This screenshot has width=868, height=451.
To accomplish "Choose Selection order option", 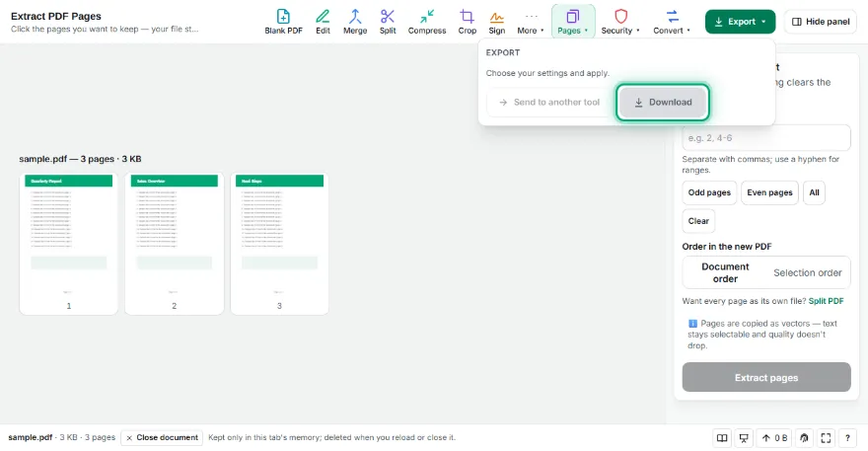I will tap(808, 272).
